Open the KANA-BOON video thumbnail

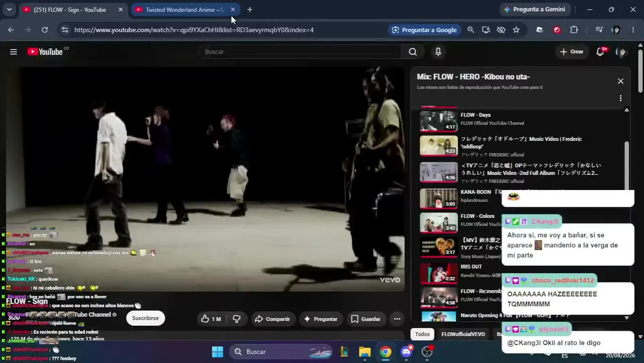point(438,199)
